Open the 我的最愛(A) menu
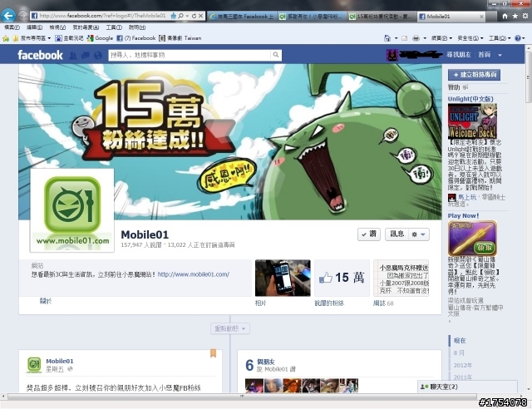532x409 pixels. (x=86, y=27)
